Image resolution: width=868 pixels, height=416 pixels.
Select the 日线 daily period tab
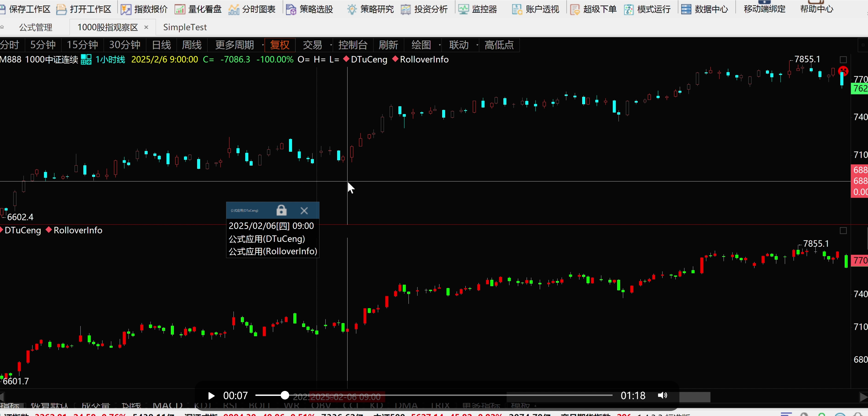click(x=161, y=45)
